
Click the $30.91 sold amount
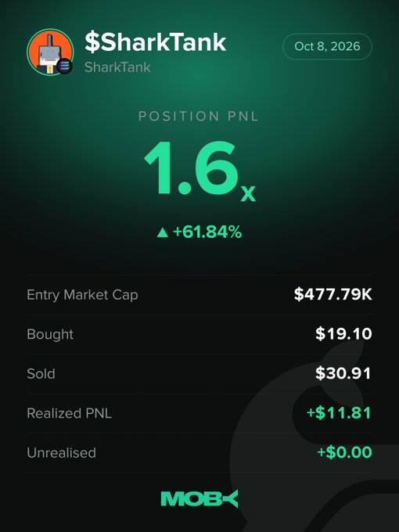[343, 373]
